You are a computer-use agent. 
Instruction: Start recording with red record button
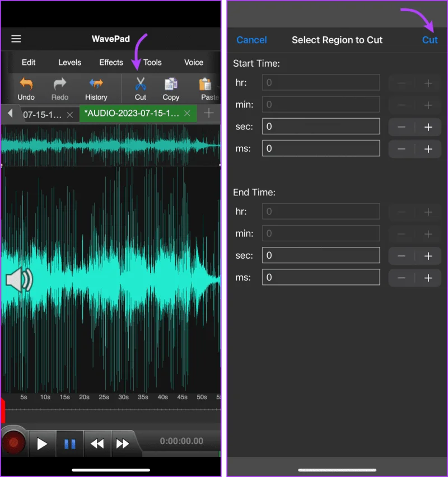[13, 443]
